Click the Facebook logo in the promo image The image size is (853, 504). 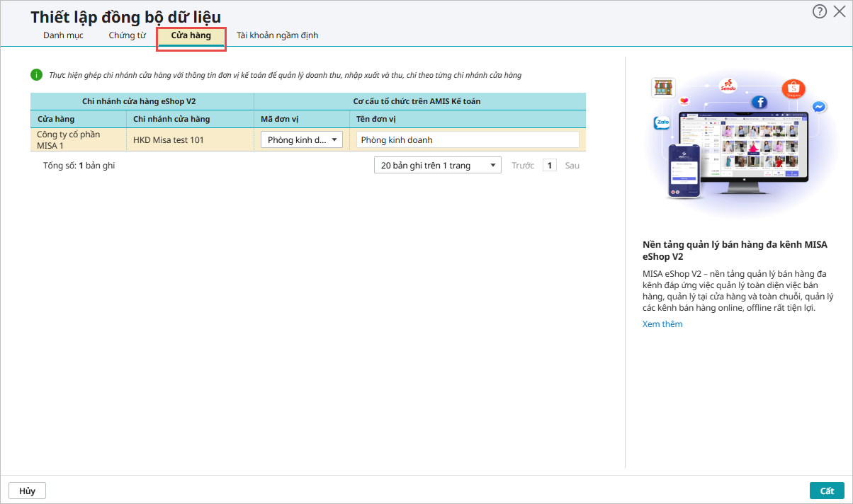pyautogui.click(x=760, y=102)
